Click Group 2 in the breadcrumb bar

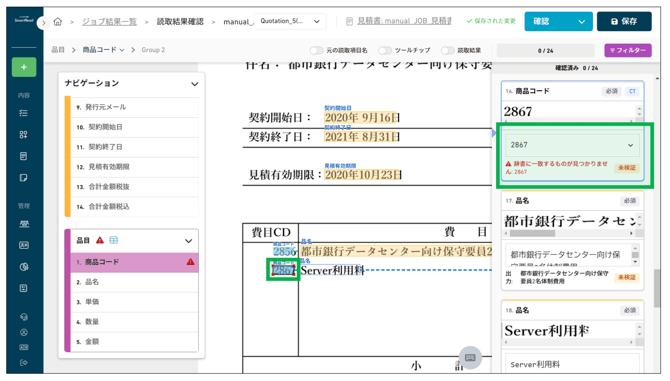click(x=153, y=50)
